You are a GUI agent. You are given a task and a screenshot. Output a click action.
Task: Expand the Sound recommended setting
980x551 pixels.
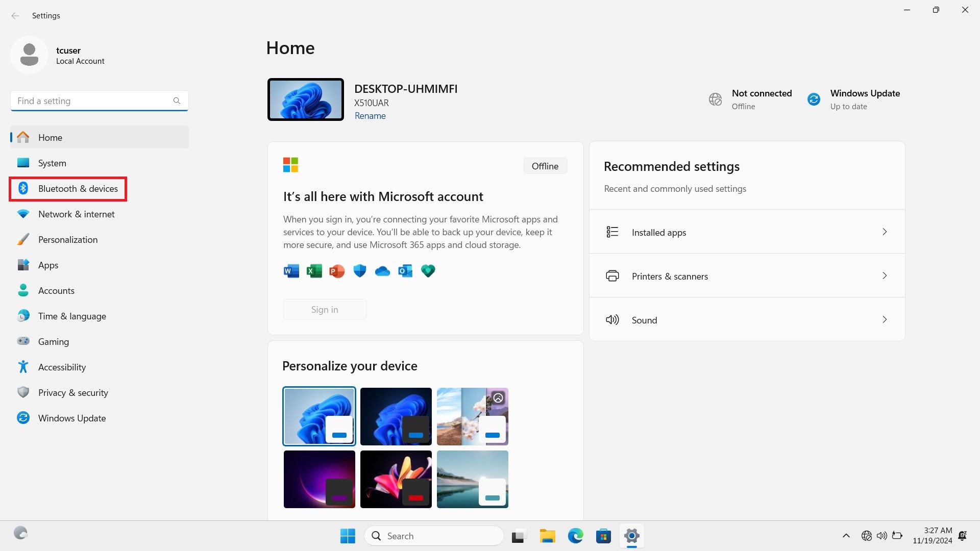[885, 319]
